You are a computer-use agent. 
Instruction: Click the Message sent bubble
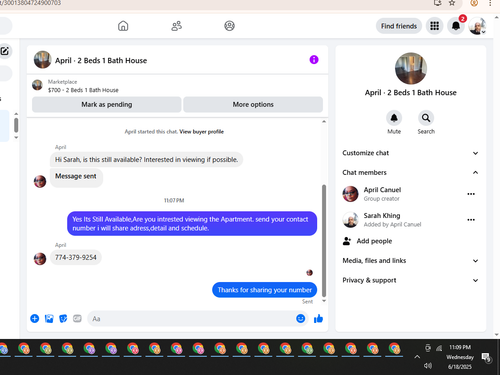76,177
